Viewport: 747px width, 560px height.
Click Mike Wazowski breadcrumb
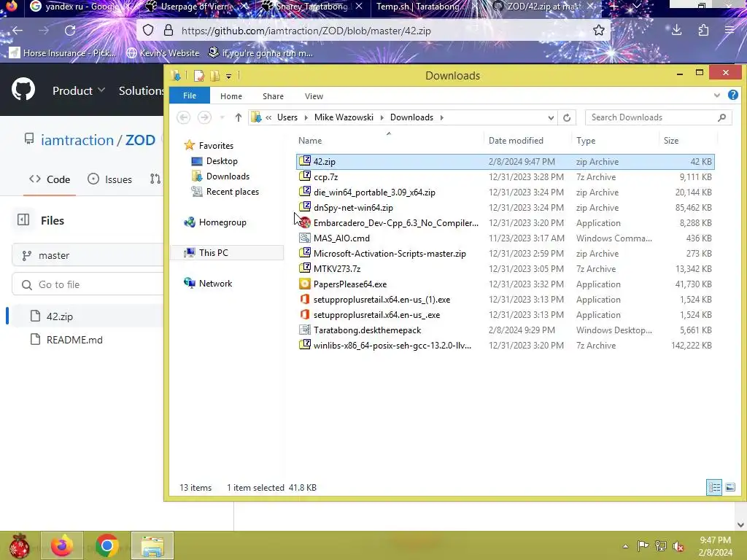click(344, 117)
